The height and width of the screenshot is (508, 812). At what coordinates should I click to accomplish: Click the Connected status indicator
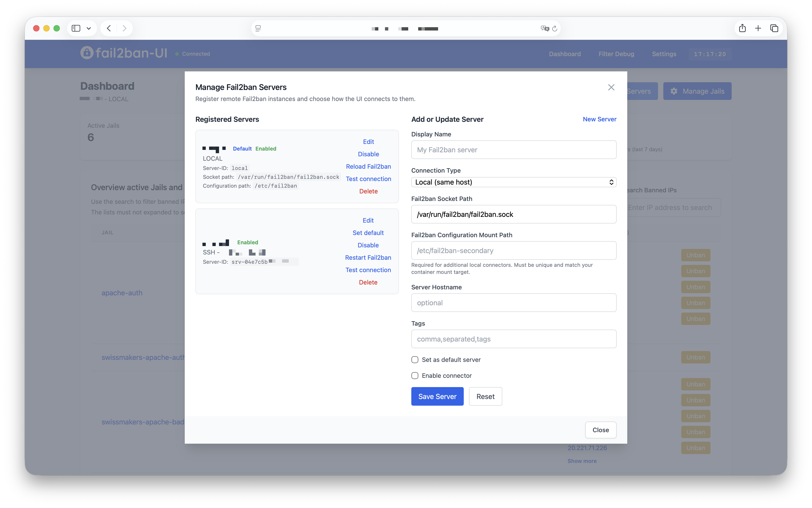tap(192, 54)
